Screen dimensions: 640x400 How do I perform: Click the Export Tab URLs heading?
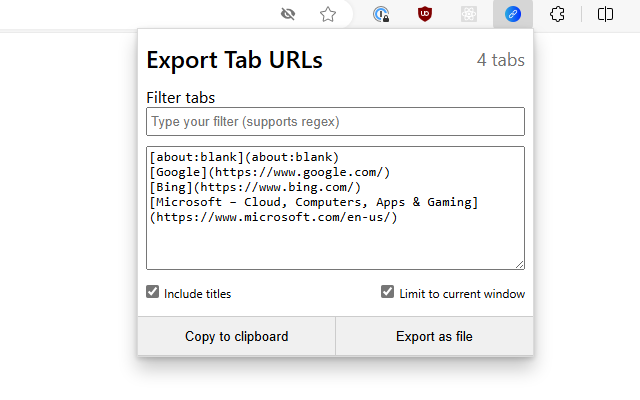coord(234,60)
